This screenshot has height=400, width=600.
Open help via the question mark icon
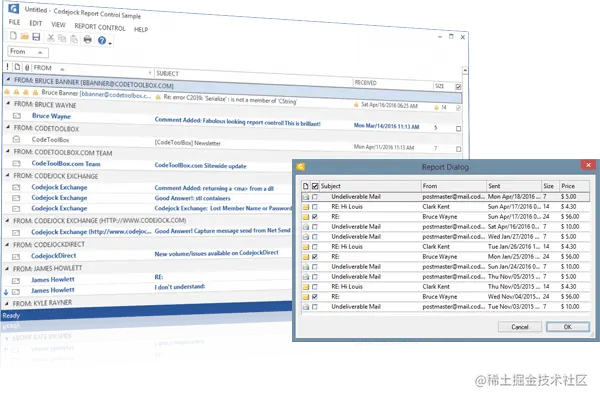(x=102, y=40)
